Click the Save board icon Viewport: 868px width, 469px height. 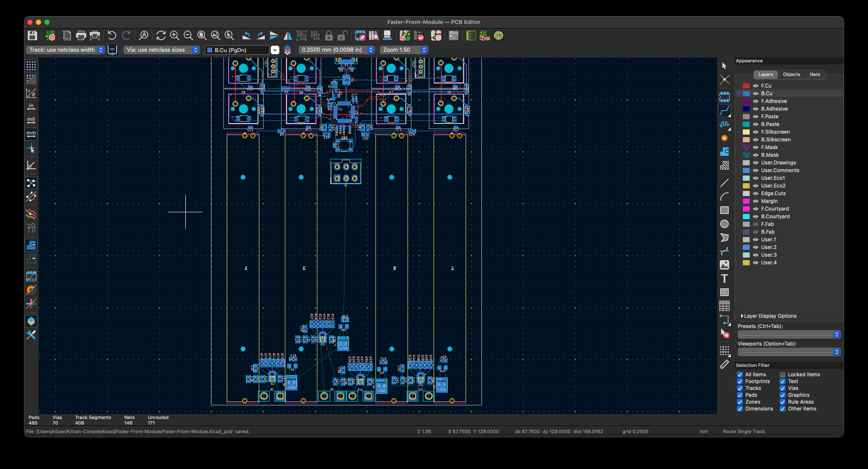tap(32, 36)
